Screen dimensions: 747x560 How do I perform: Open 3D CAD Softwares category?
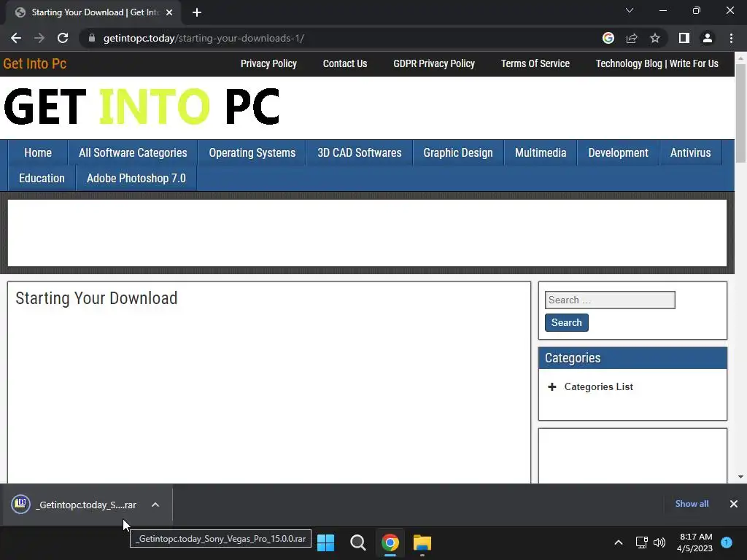pos(359,153)
